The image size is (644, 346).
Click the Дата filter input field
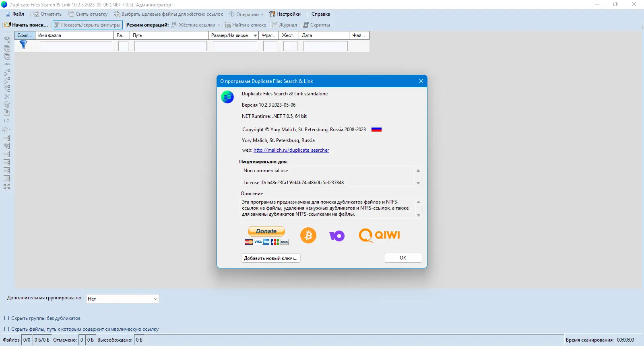tap(326, 46)
